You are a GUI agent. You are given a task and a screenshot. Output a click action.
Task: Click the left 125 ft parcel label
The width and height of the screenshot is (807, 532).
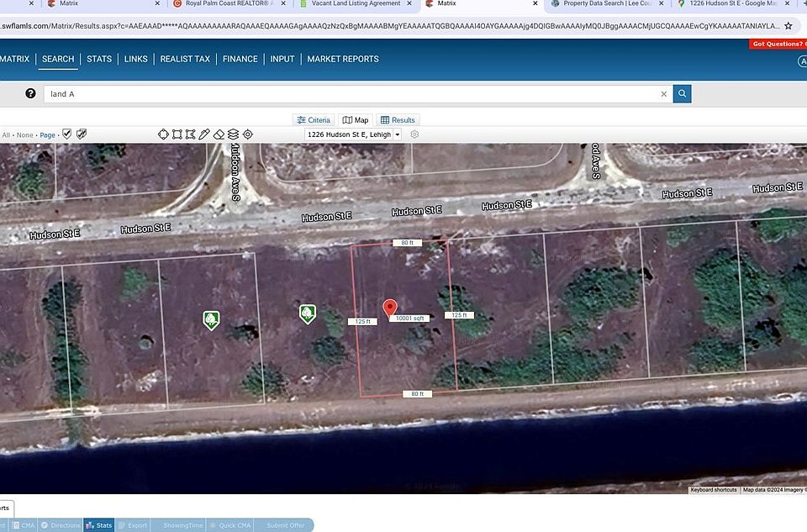362,322
